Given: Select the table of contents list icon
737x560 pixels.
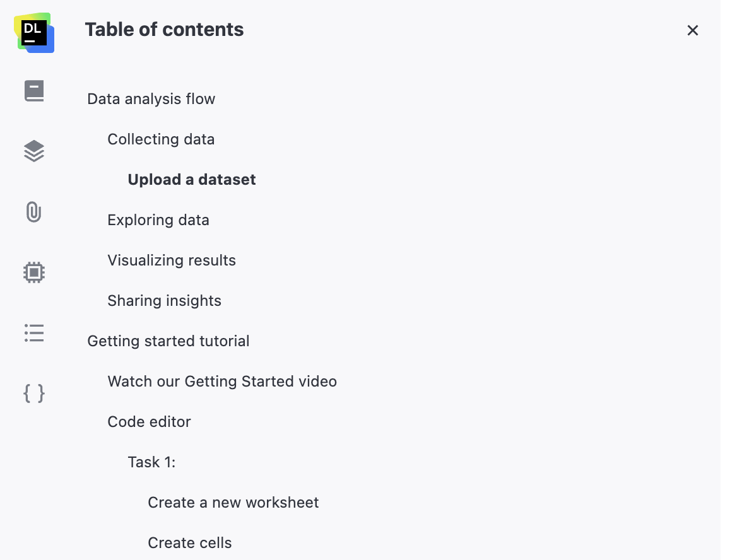Looking at the screenshot, I should [33, 332].
